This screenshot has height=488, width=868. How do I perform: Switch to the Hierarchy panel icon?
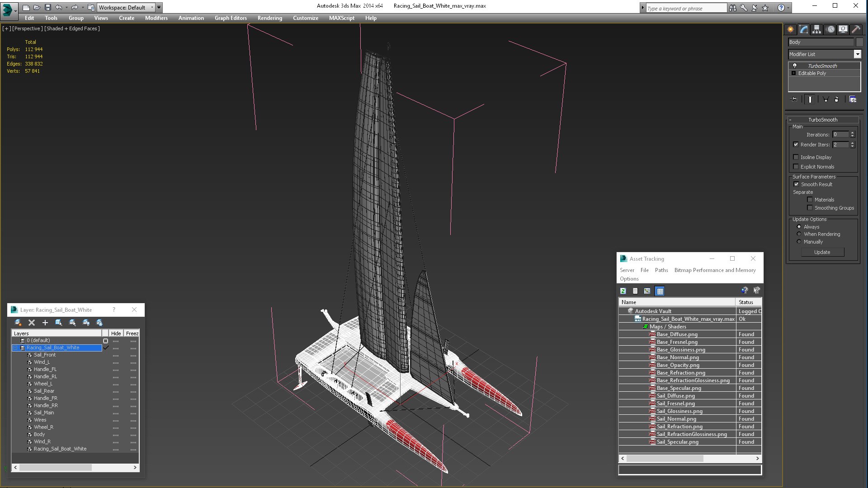816,29
